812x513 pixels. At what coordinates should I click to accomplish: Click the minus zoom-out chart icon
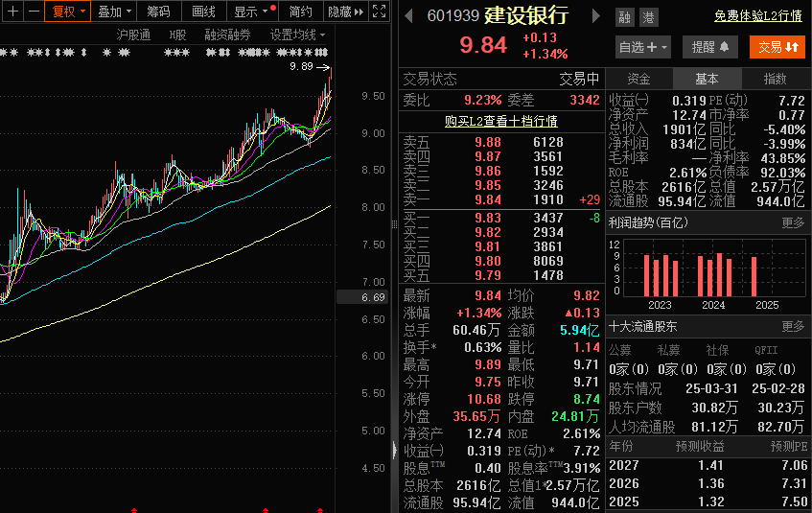[35, 11]
